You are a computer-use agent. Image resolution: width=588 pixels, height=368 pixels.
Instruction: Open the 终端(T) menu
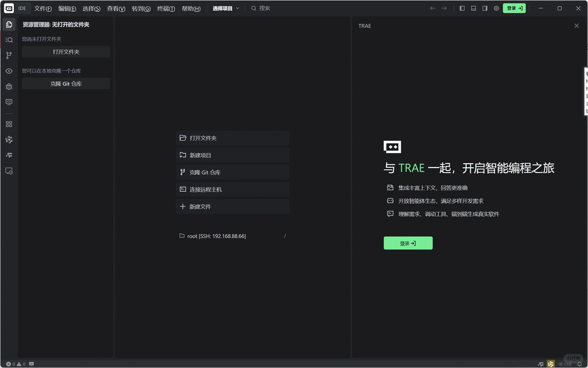point(166,9)
